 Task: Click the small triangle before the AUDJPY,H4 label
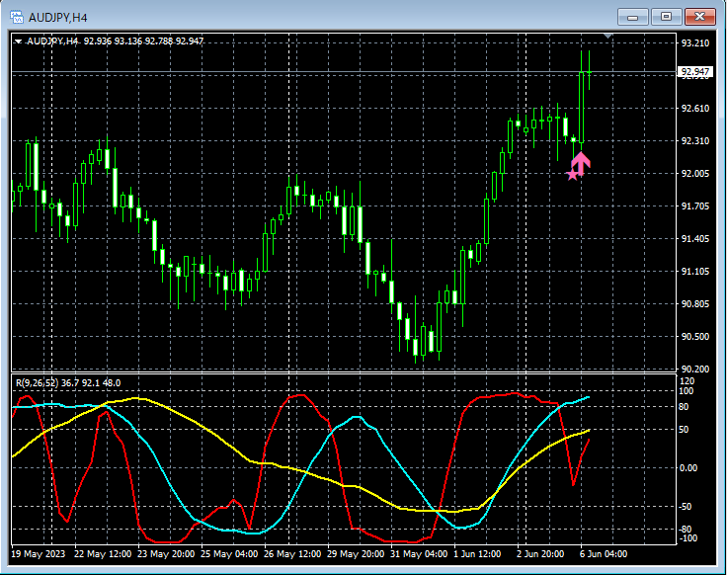click(x=18, y=41)
